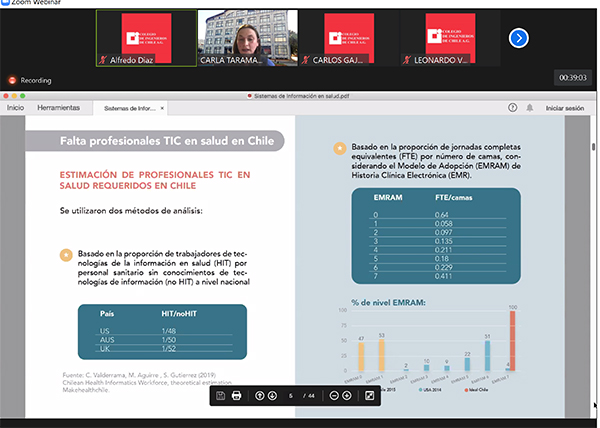Screen dimensions: 600x428
Task: Select Carla Taramasco's video thumbnail
Action: [x=246, y=38]
